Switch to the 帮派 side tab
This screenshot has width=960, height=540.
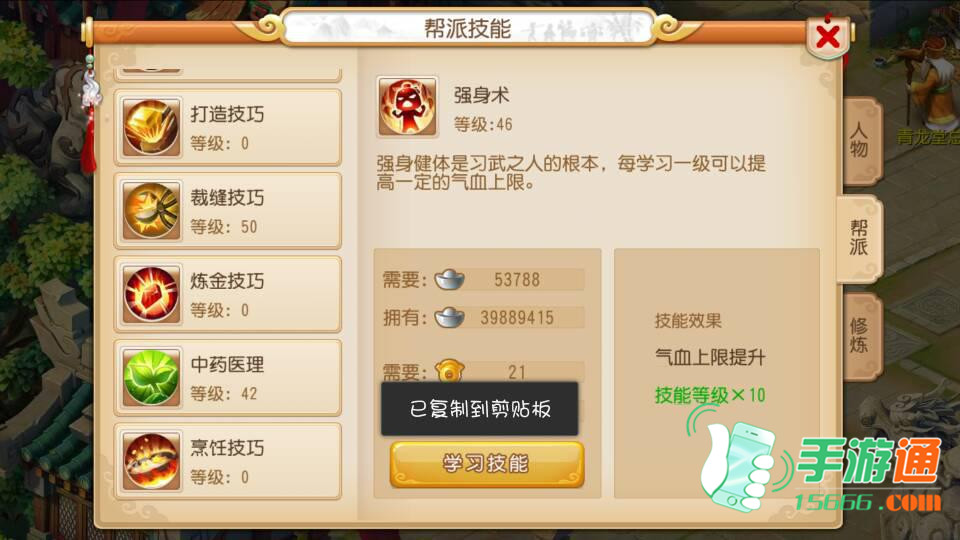[859, 238]
